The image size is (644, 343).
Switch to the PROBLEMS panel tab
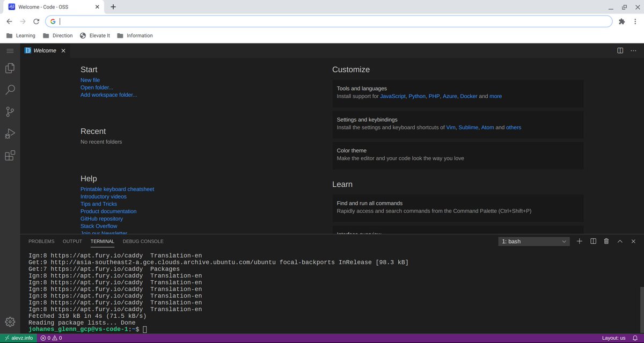(41, 242)
